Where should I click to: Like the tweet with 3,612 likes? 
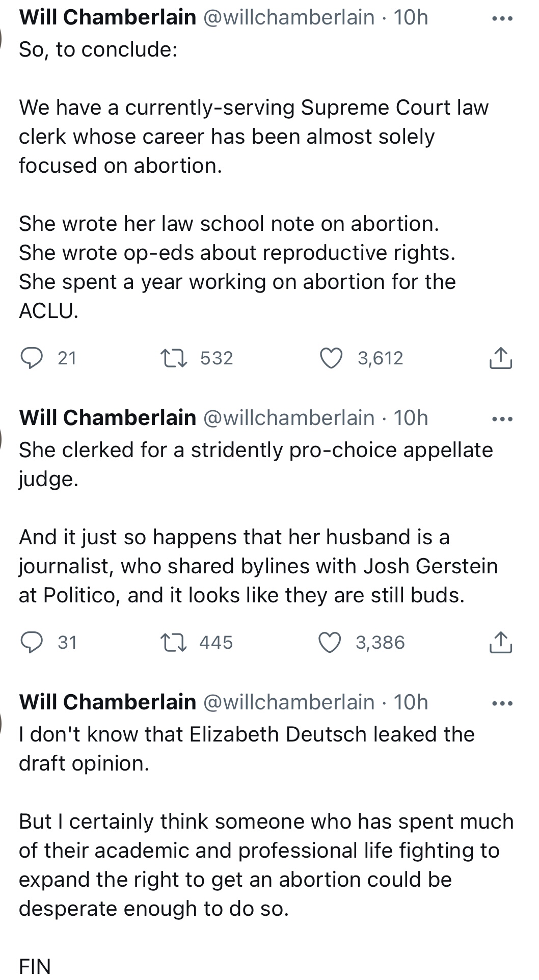click(331, 358)
